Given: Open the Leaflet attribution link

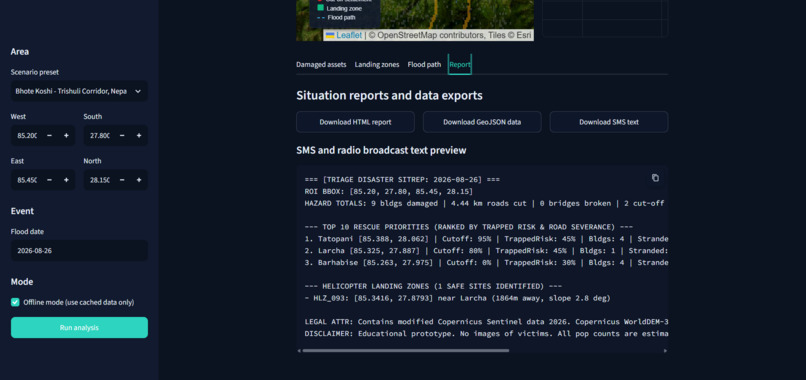Looking at the screenshot, I should 349,35.
